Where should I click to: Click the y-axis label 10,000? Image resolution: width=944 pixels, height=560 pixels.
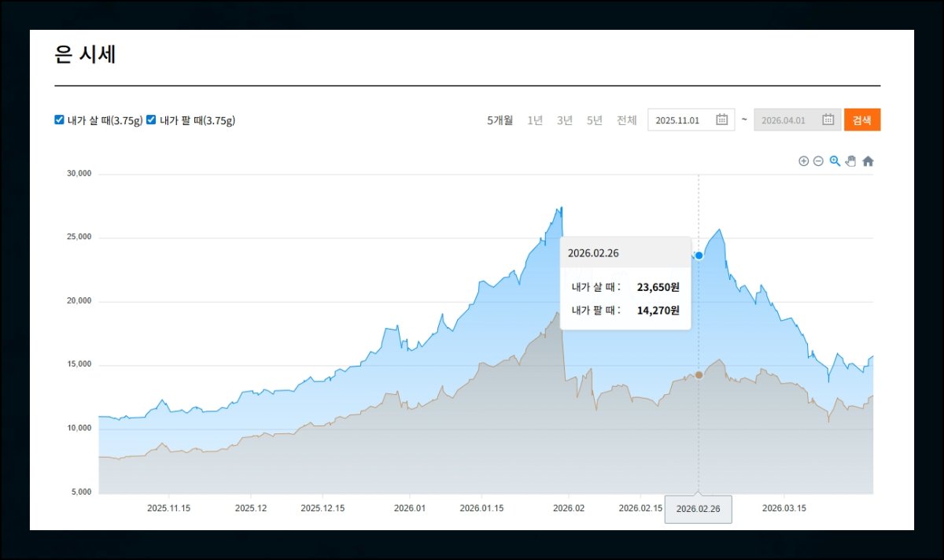80,429
